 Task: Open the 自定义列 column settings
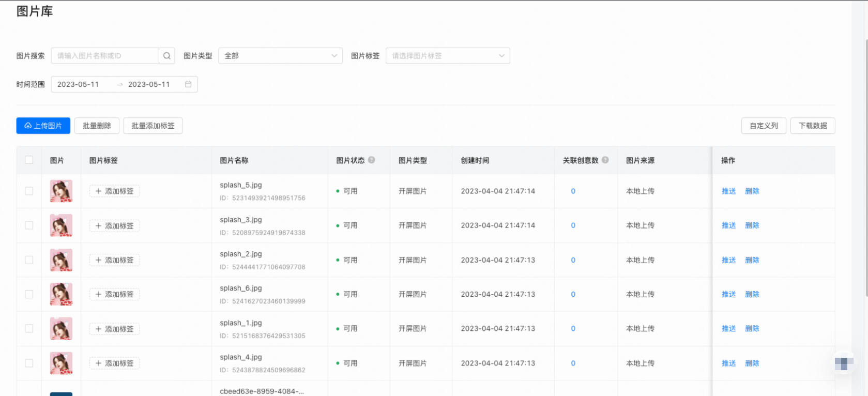[x=763, y=126]
